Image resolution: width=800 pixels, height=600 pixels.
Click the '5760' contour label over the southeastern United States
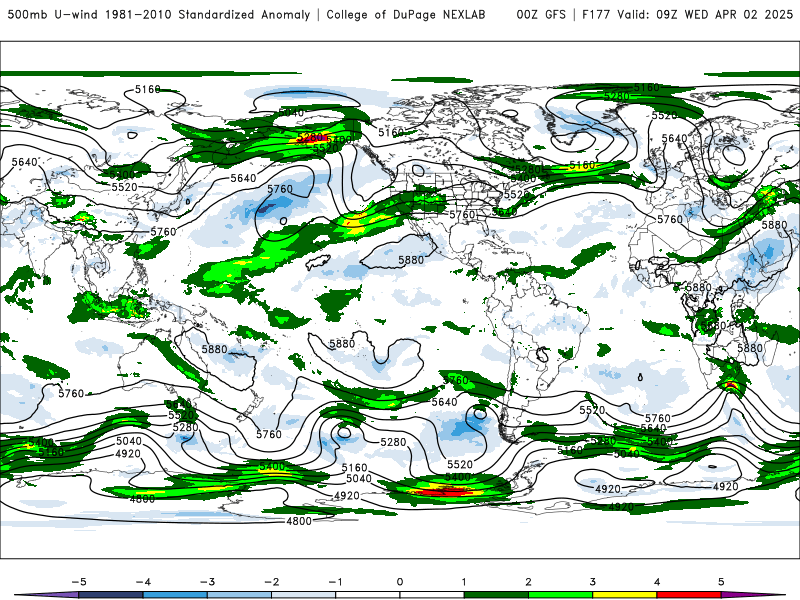[x=462, y=215]
